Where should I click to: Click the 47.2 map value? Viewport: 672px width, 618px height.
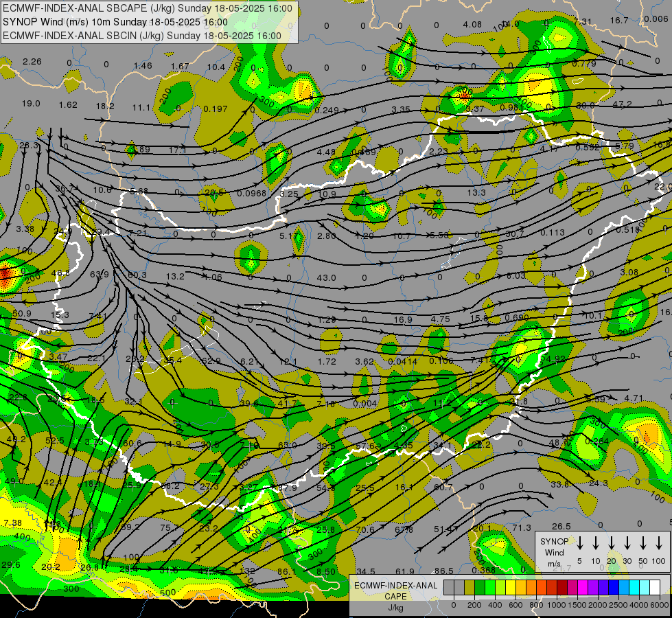(x=622, y=104)
